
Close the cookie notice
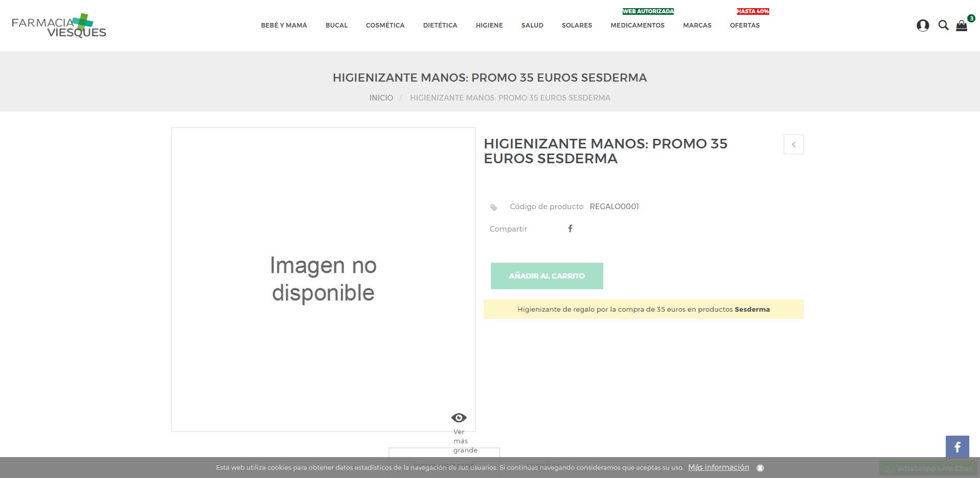tap(760, 468)
